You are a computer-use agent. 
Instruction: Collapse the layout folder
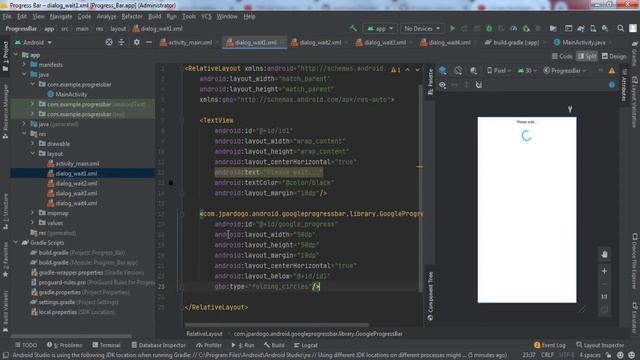pos(33,153)
